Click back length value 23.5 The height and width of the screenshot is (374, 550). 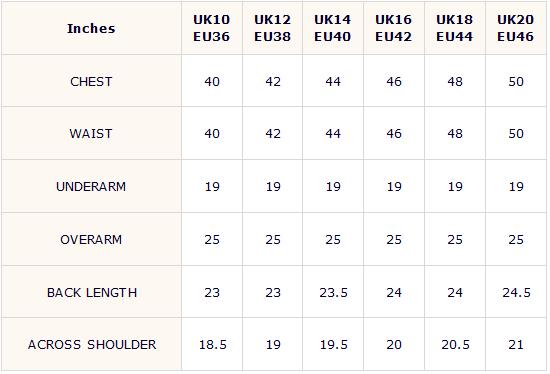tap(333, 292)
